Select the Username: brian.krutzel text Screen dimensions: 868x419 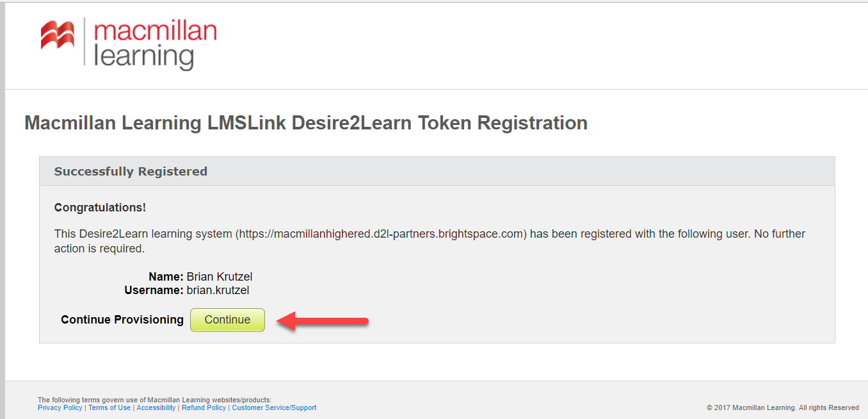[187, 290]
